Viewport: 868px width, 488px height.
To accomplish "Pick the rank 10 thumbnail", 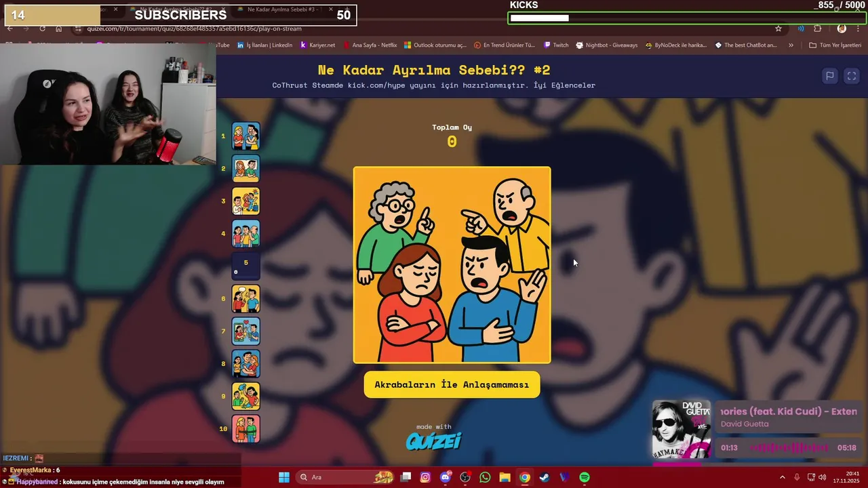I will point(246,429).
